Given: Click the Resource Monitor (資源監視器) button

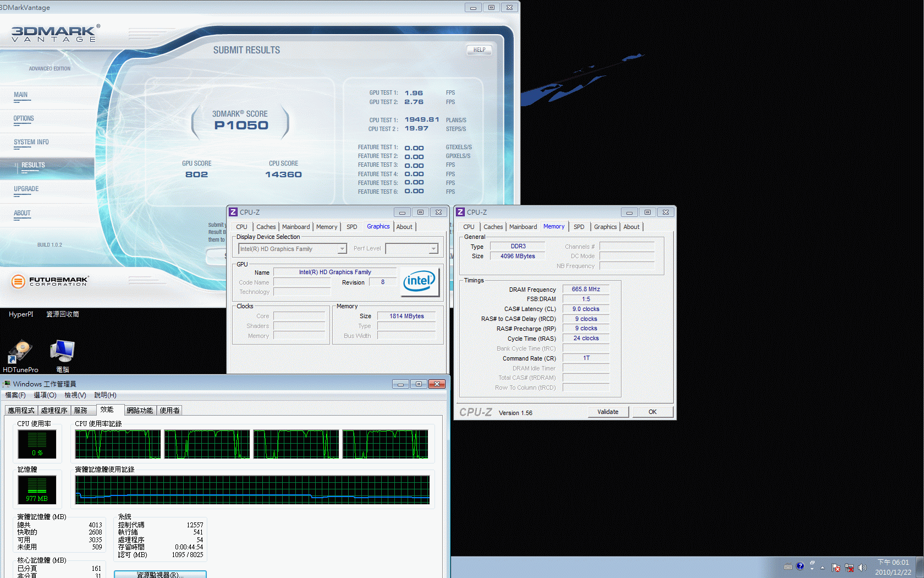Looking at the screenshot, I should pos(160,574).
